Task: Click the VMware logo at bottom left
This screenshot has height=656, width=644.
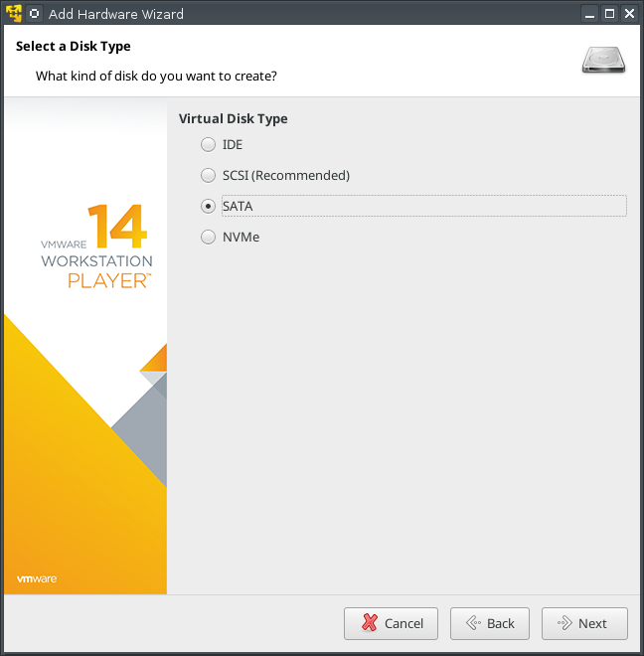Action: [36, 578]
